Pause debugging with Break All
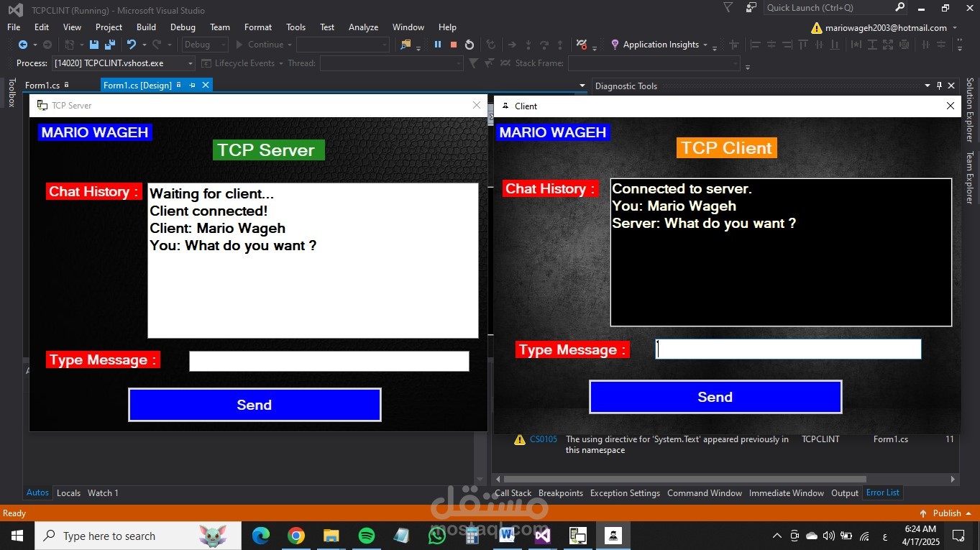This screenshot has height=550, width=980. (438, 44)
